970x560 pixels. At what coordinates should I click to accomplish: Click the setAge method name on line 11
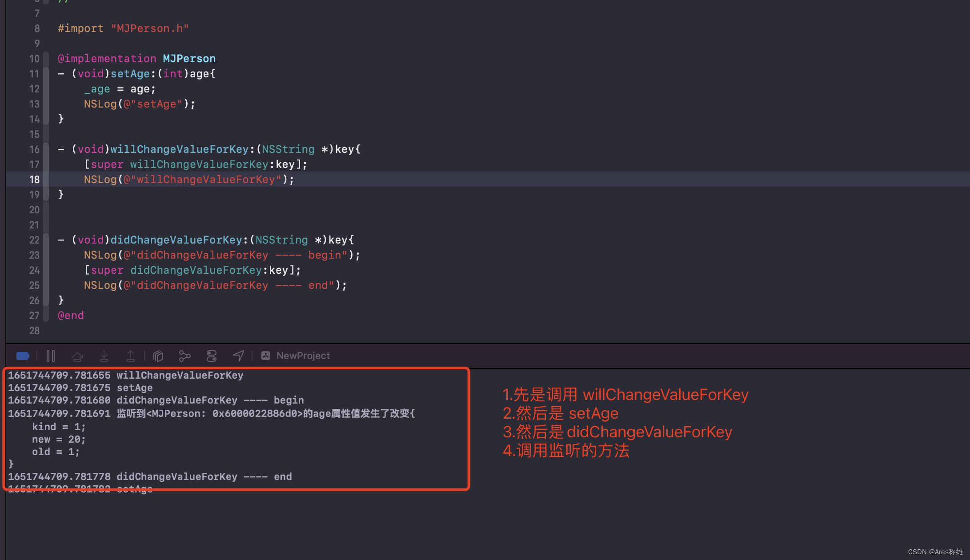[x=130, y=74]
